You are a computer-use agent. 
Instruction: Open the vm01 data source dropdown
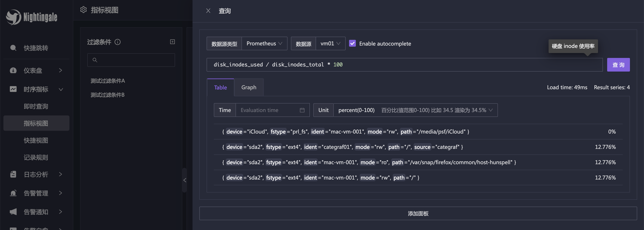pyautogui.click(x=330, y=43)
